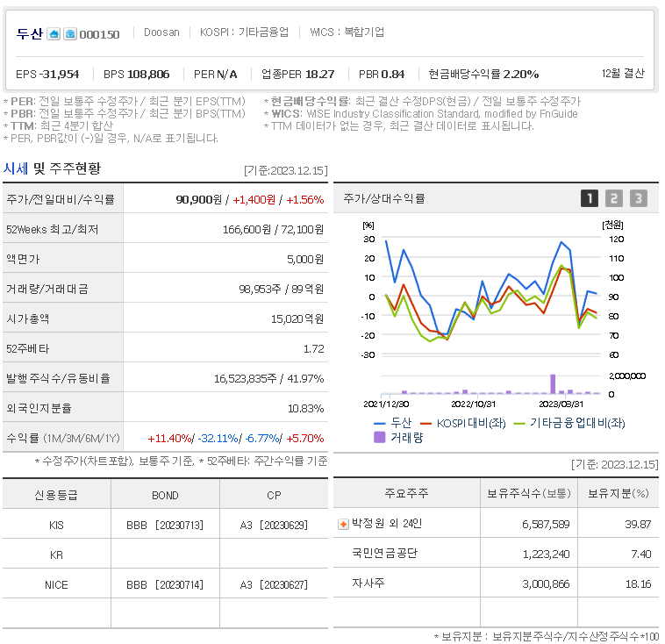
Task: Select the 1M return +11.40%
Action: (x=169, y=438)
